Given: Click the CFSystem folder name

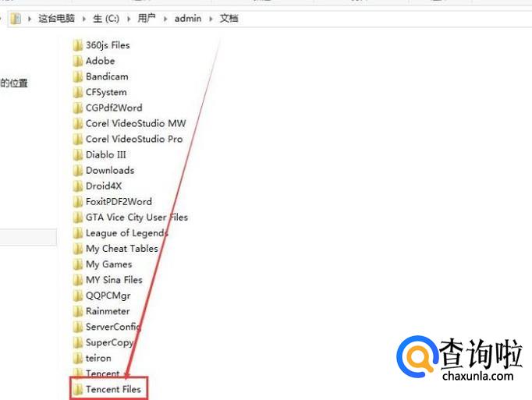Looking at the screenshot, I should 106,92.
